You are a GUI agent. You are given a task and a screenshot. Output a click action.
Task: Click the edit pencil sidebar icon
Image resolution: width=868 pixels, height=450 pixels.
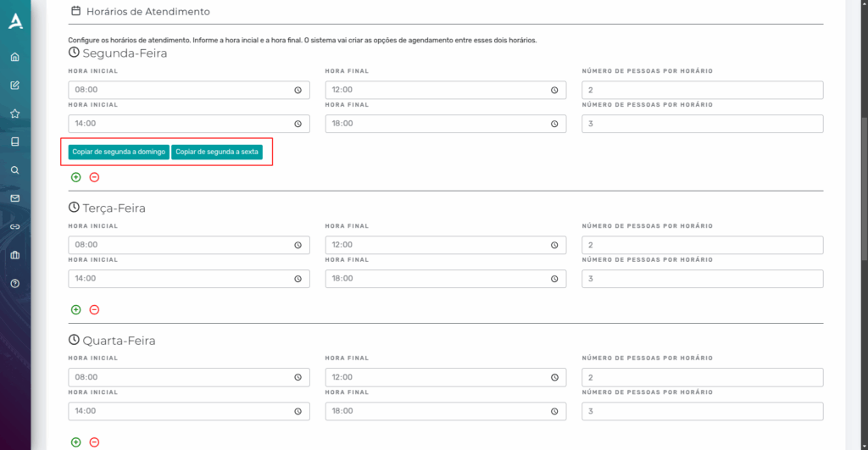tap(15, 86)
